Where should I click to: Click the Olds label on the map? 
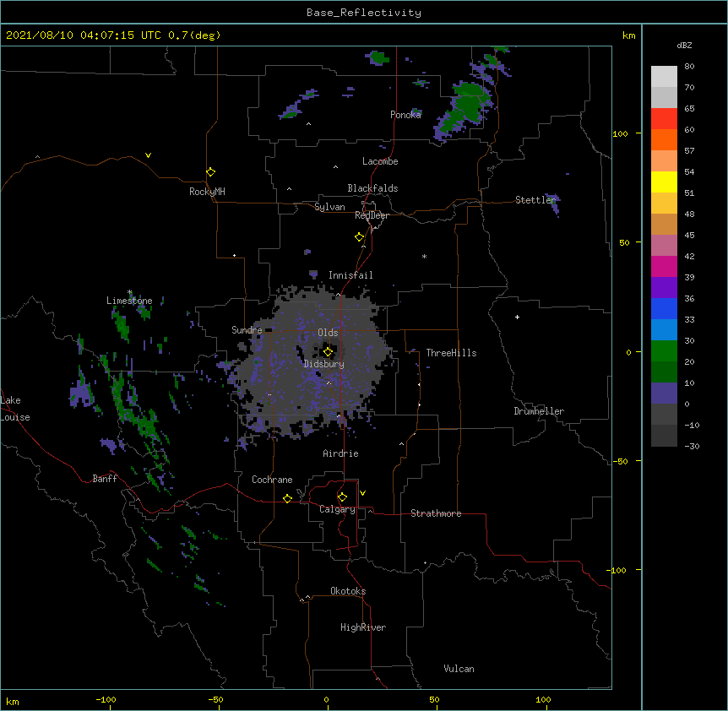328,333
